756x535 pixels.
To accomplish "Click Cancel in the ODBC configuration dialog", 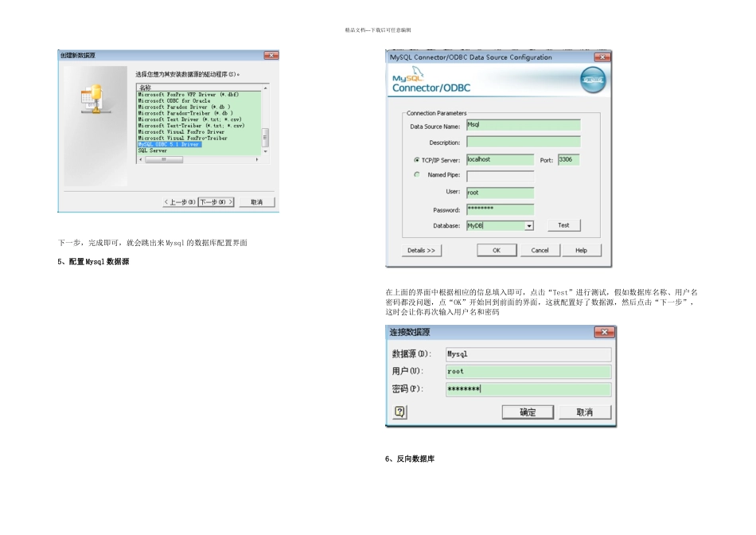I will point(540,250).
